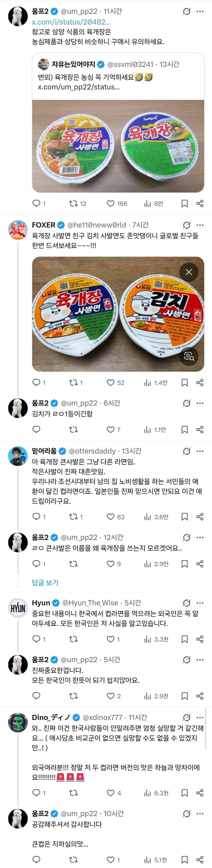Repost the tweet with 12 reposts
The width and height of the screenshot is (212, 868).
[x=73, y=203]
